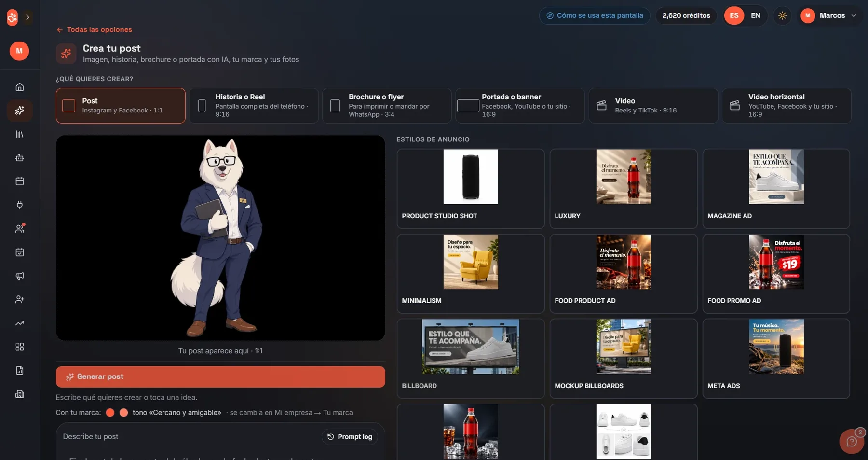Click 'se cambia en Mi empresa → Tu marca' text
868x460 pixels.
point(291,413)
